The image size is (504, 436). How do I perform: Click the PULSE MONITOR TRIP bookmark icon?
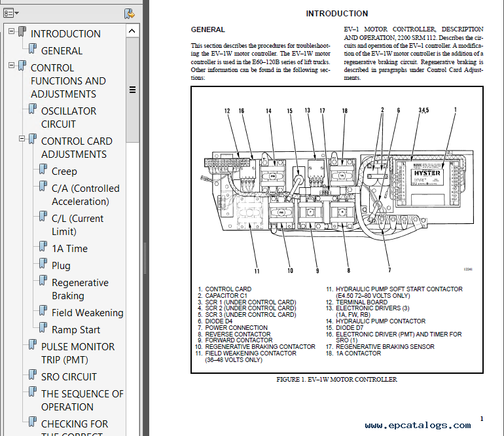33,345
